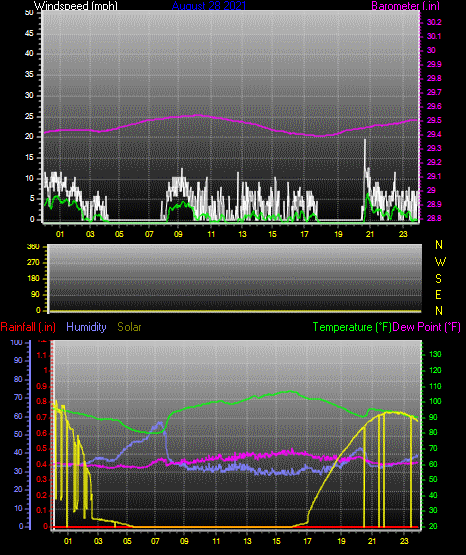Click the 130 value on temperature axis
466x555 pixels.
(x=435, y=354)
